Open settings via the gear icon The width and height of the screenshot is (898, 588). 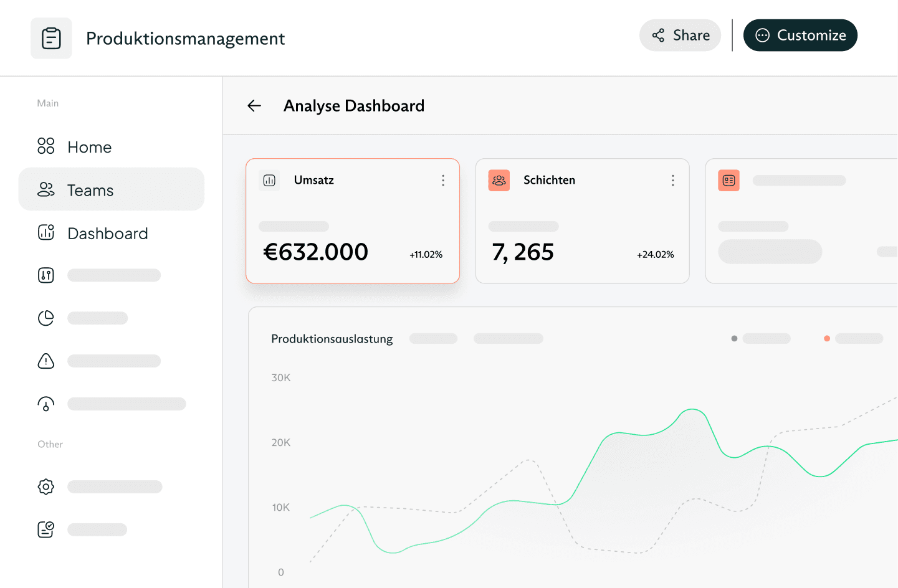[x=46, y=486]
